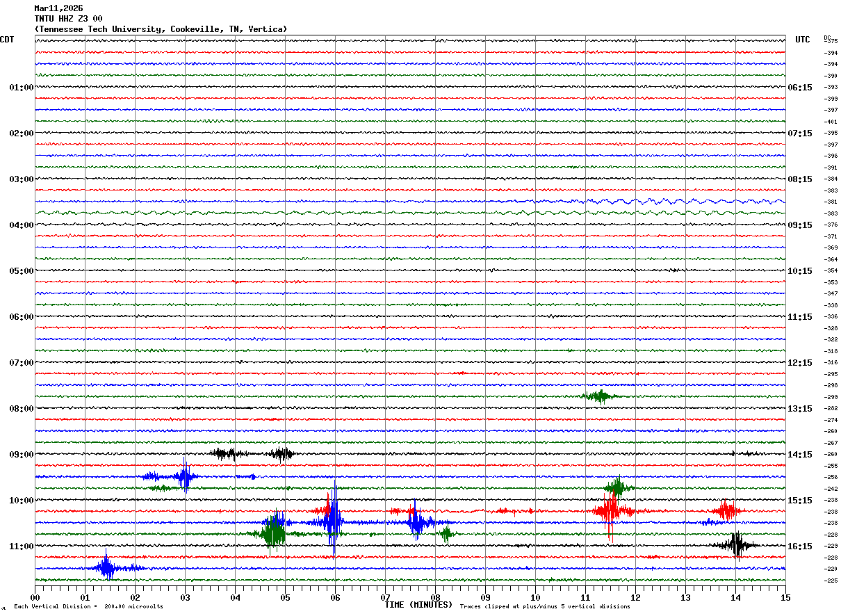Click the black event burst on the 11:00 trace

click(737, 544)
